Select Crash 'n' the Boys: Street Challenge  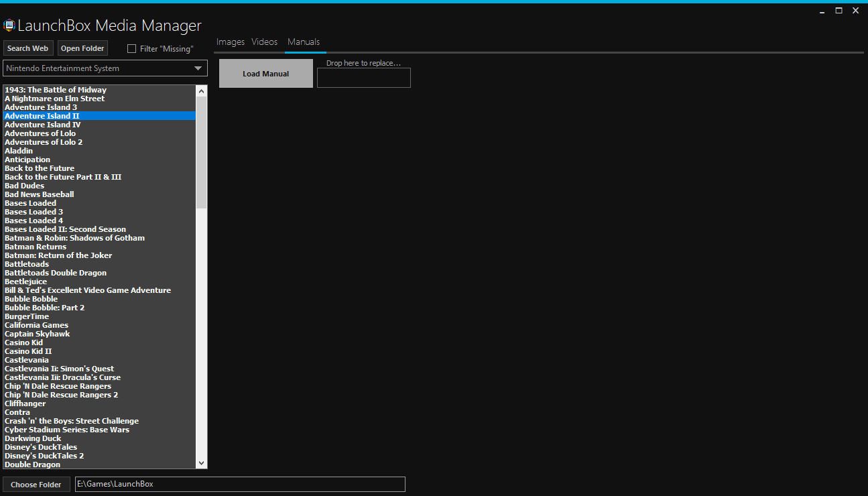[99, 421]
